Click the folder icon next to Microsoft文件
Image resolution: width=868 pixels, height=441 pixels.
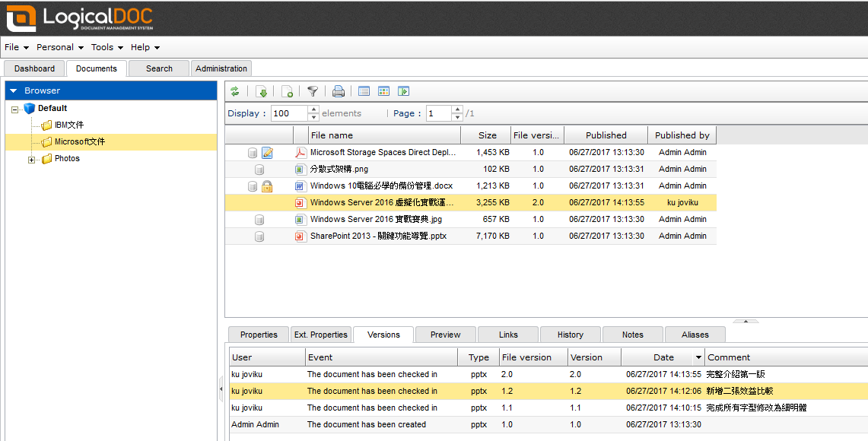pyautogui.click(x=47, y=142)
